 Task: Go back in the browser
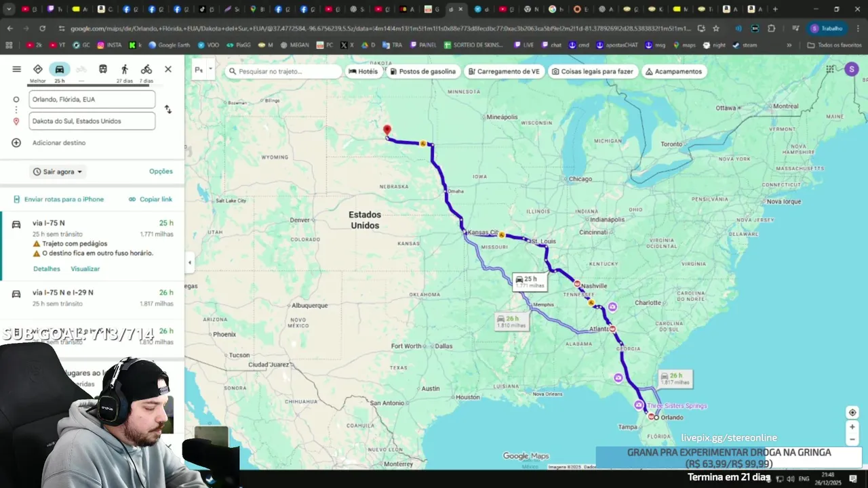click(x=9, y=28)
